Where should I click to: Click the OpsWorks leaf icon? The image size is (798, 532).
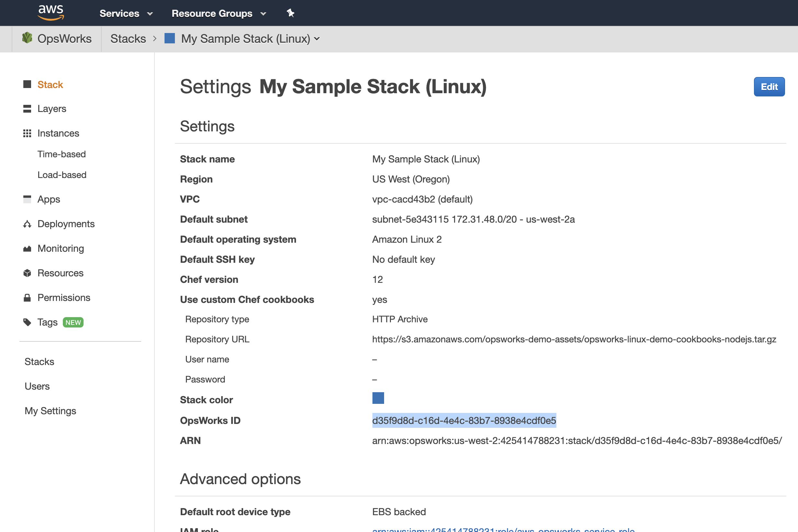point(27,38)
